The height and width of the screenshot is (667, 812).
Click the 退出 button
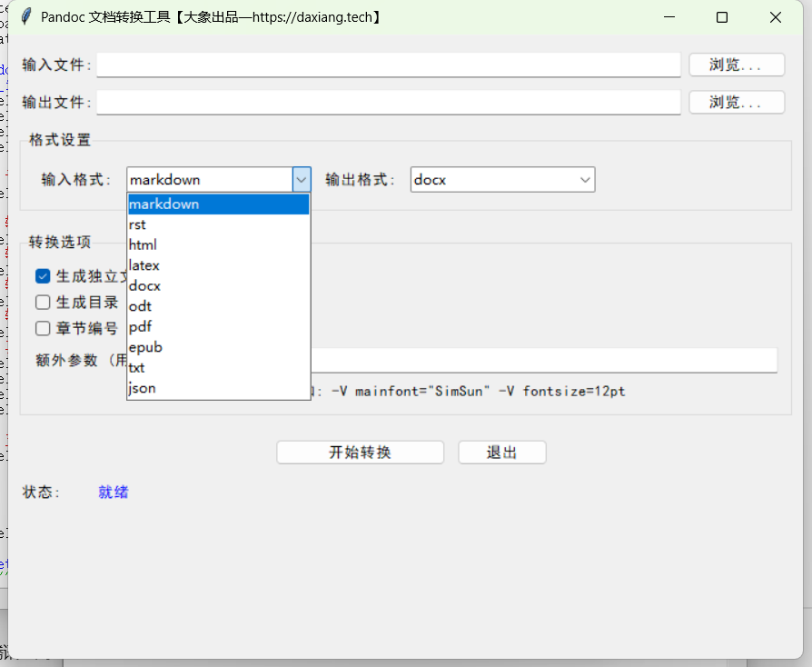click(501, 453)
